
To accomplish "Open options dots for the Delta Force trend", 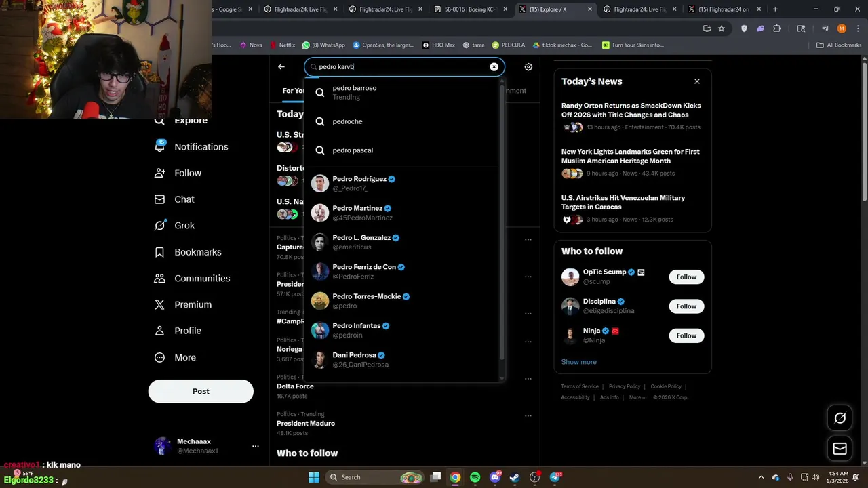I will tap(528, 379).
